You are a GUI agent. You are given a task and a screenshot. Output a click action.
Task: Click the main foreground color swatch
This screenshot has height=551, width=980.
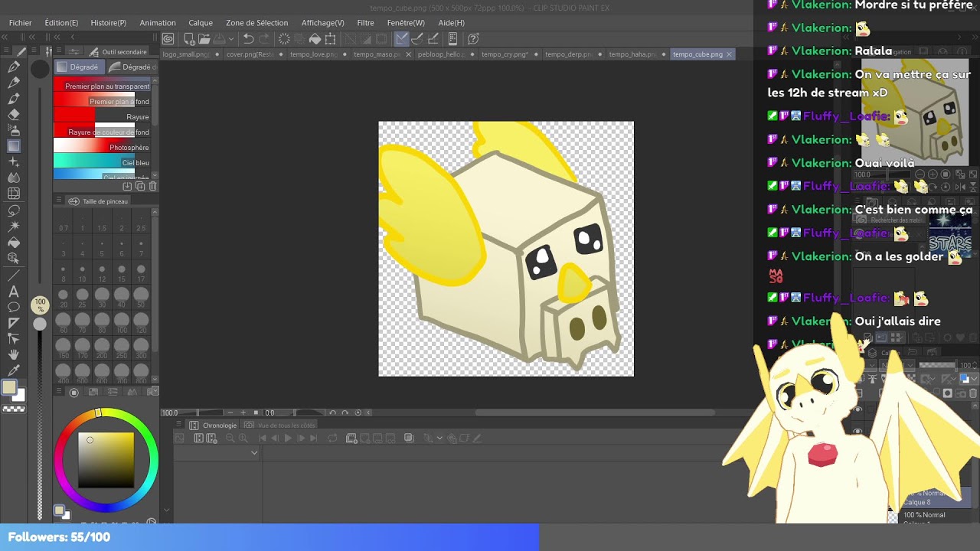click(9, 388)
